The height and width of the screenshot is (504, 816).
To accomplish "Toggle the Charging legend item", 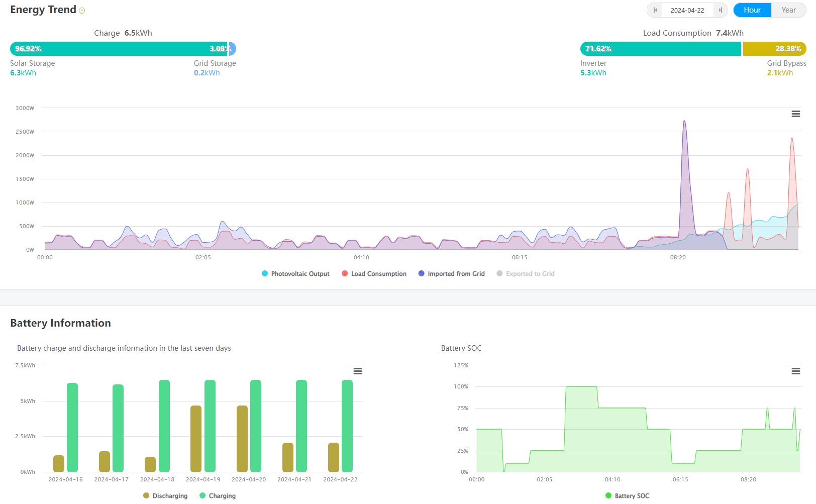I will click(218, 496).
